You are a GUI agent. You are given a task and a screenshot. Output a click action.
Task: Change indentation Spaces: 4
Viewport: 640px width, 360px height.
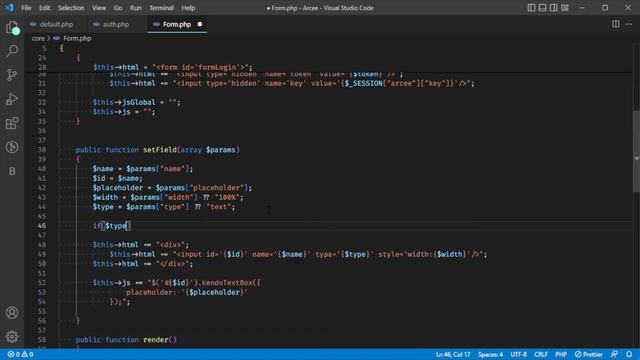click(490, 354)
